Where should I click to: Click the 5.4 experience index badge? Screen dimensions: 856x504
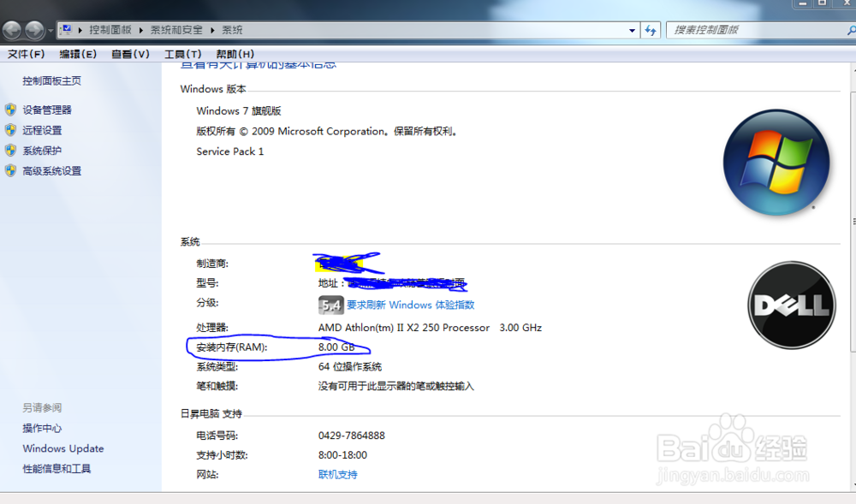pyautogui.click(x=330, y=305)
